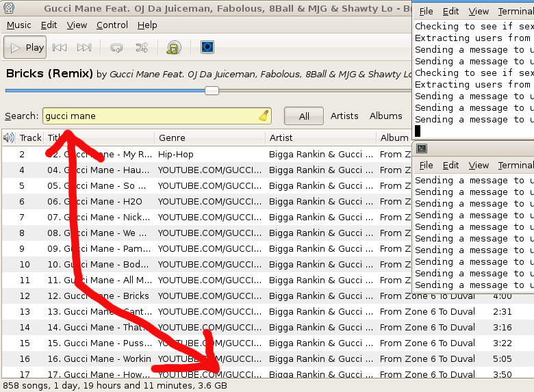Click the green music note browser icon

point(174,47)
